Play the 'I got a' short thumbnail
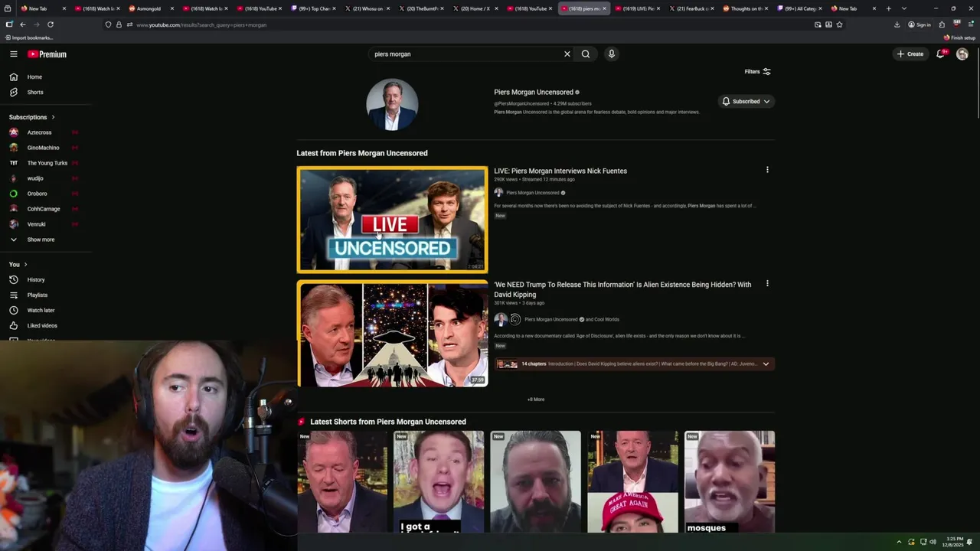Image resolution: width=980 pixels, height=551 pixels. (439, 481)
